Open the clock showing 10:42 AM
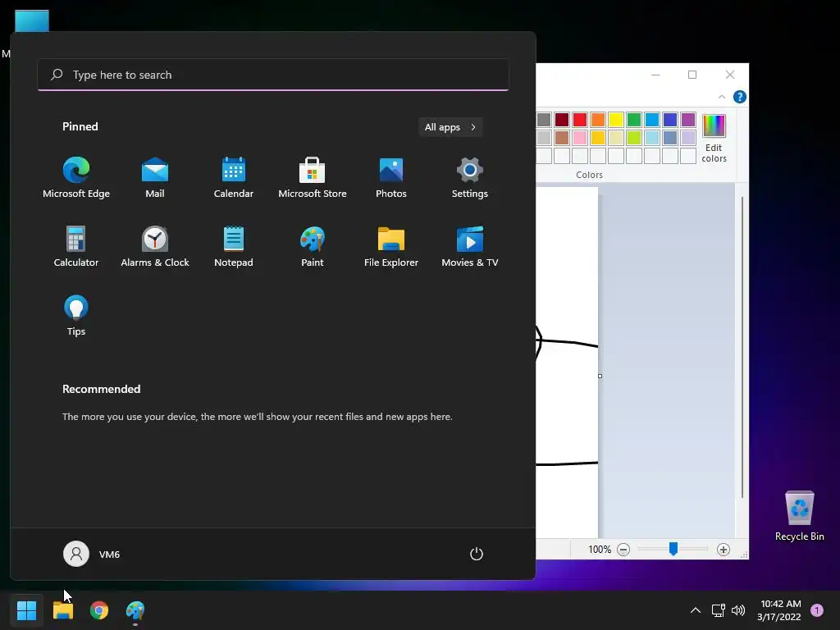Image resolution: width=840 pixels, height=630 pixels. [779, 610]
